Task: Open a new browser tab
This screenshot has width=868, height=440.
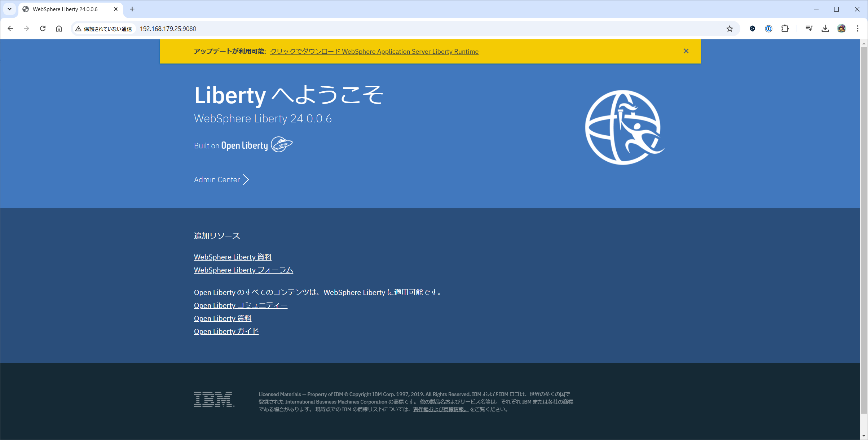Action: coord(132,9)
